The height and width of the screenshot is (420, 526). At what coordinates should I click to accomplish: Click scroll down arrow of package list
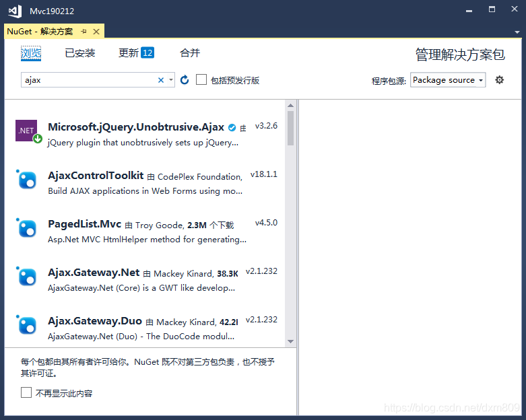[x=290, y=341]
